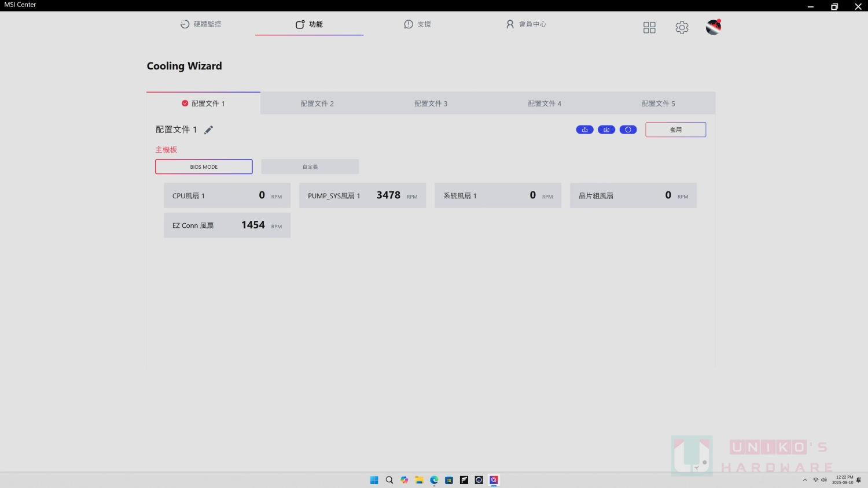
Task: Minimize the MSI Center window
Action: (811, 6)
